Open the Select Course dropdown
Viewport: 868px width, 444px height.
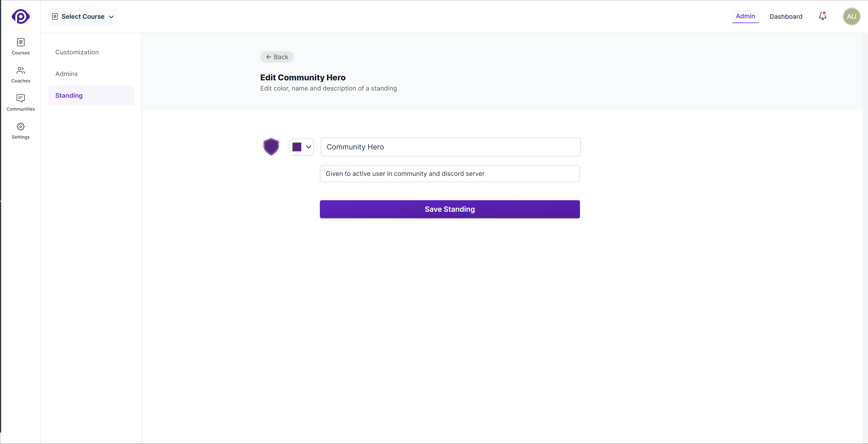coord(83,16)
